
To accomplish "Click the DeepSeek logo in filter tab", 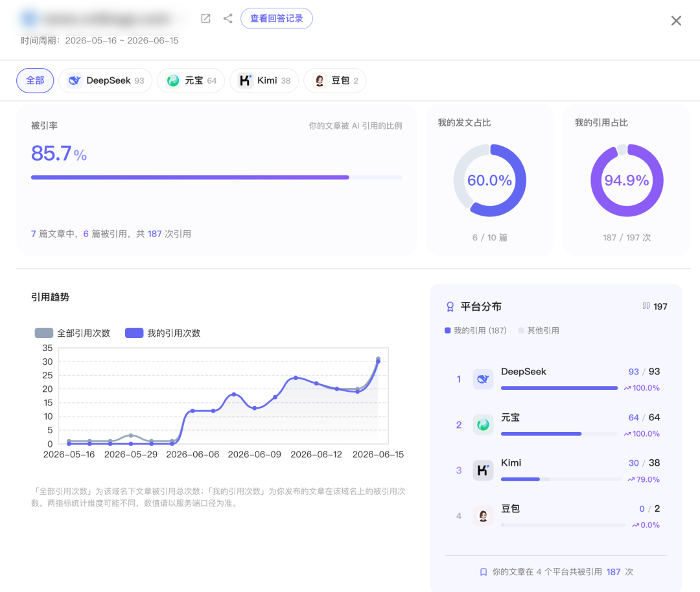I will [x=74, y=80].
